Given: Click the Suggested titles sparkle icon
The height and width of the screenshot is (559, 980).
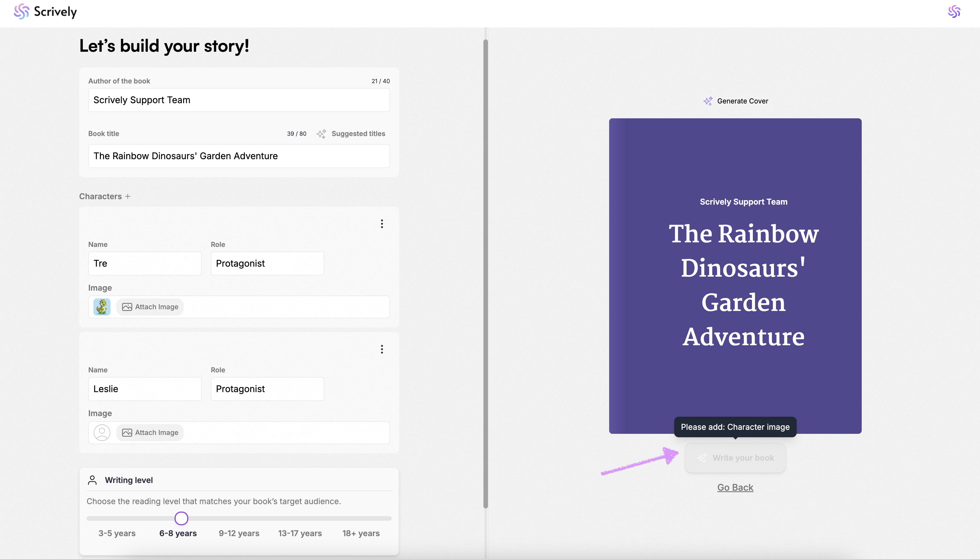Looking at the screenshot, I should point(321,134).
